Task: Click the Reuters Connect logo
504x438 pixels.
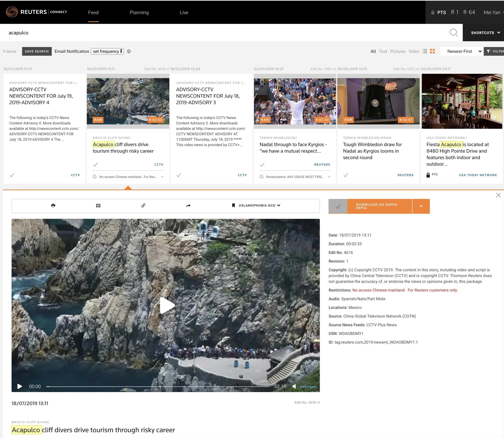Action: [36, 12]
